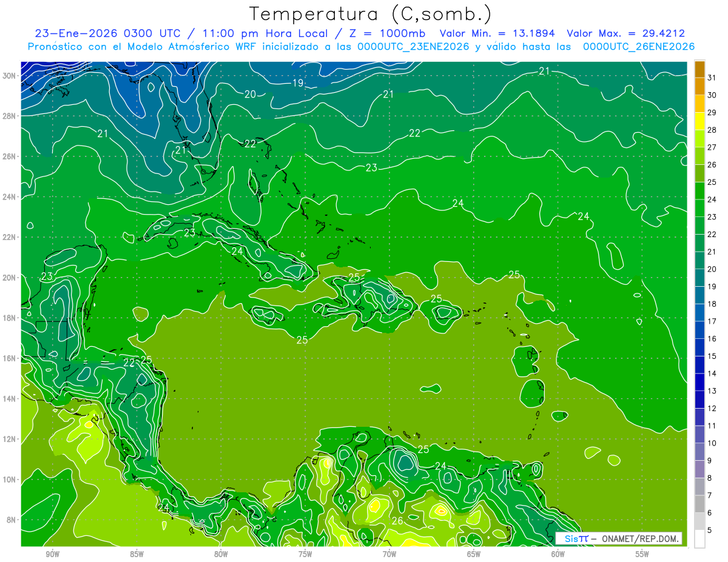Click the 27 label on the color scale

pyautogui.click(x=712, y=147)
